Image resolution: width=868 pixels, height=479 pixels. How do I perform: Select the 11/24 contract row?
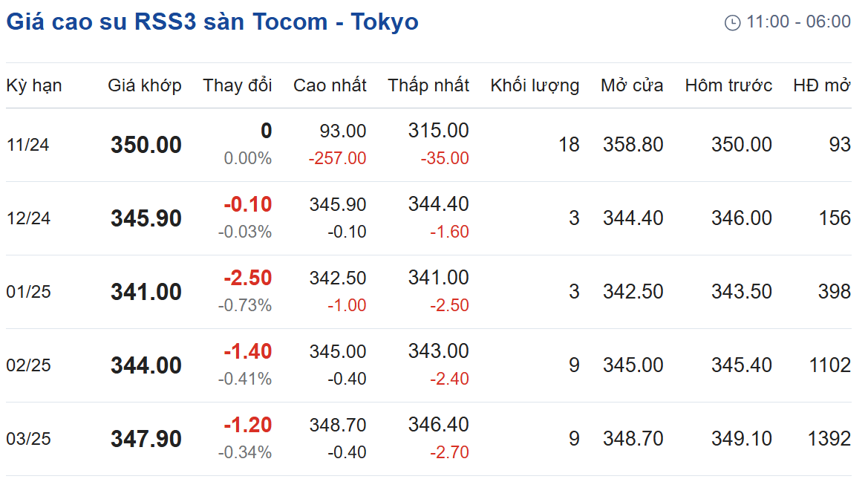428,145
